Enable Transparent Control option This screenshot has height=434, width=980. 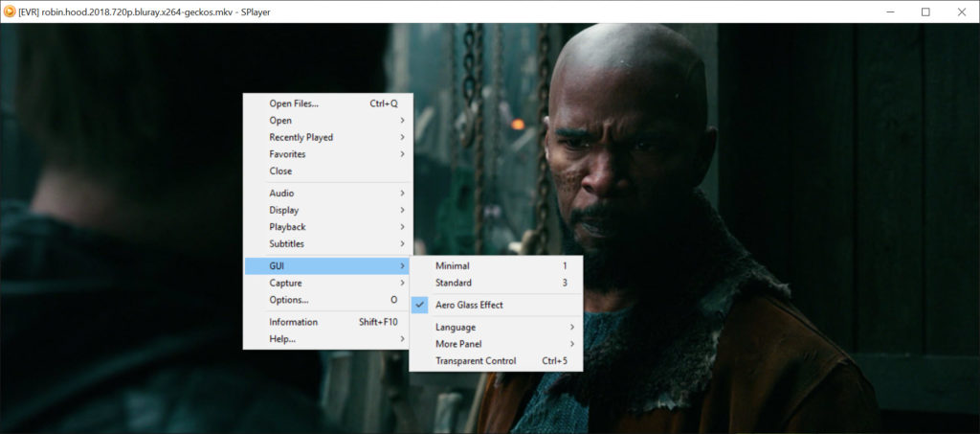point(497,361)
